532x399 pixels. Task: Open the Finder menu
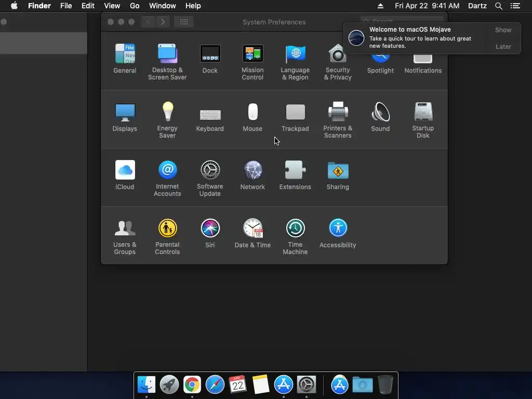39,6
